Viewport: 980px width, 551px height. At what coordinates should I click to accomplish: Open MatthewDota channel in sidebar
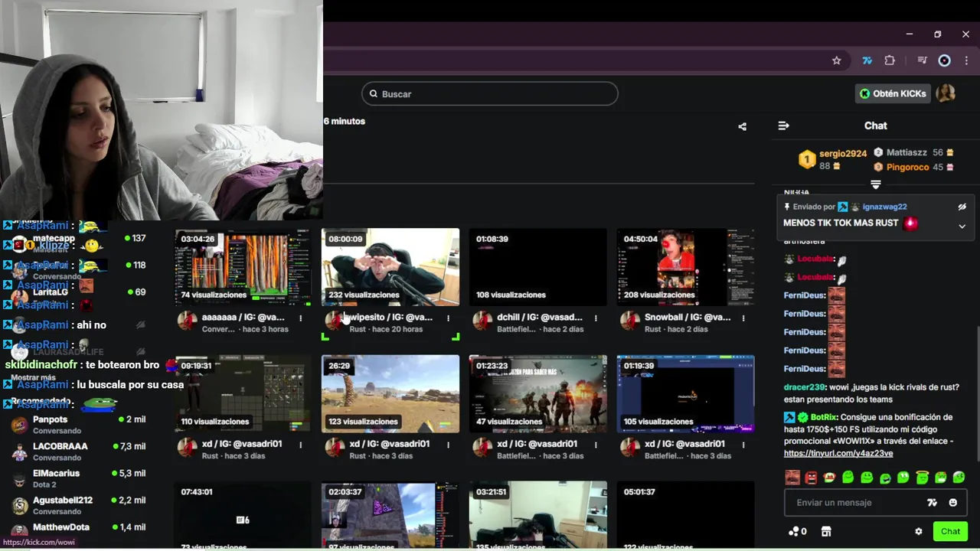coord(80,527)
